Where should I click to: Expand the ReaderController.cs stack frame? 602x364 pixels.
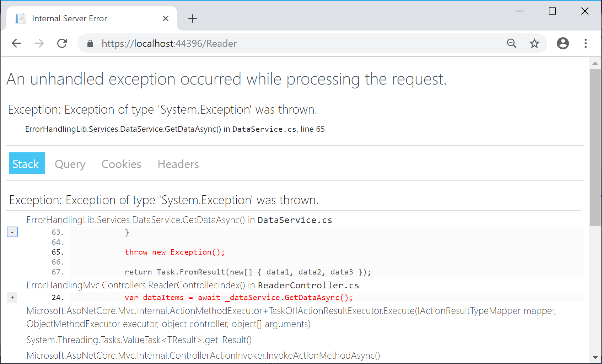tap(12, 297)
